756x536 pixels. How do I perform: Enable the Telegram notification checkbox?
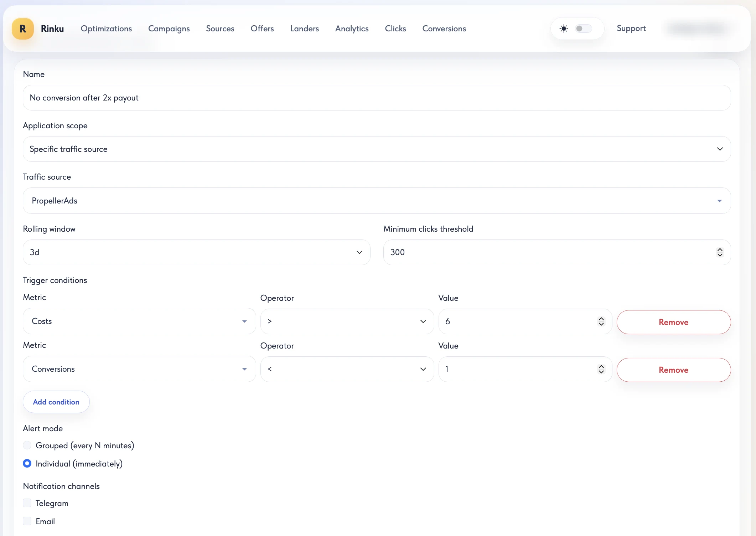[27, 503]
